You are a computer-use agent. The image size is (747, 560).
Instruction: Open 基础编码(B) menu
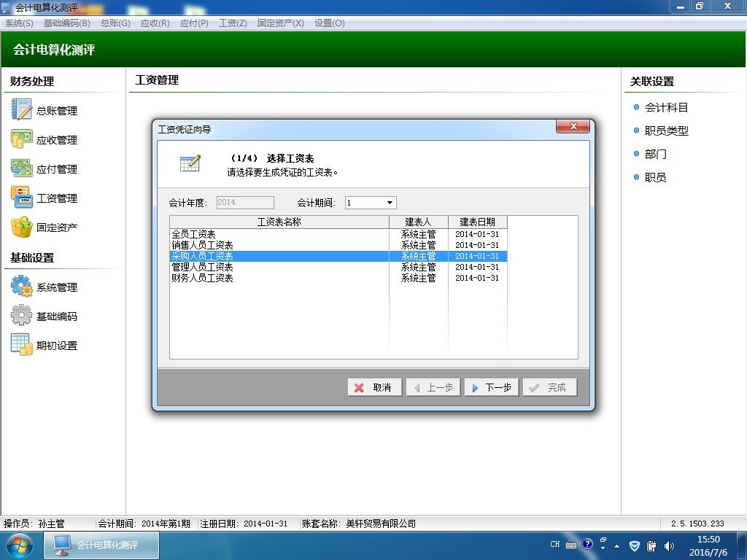[x=66, y=23]
